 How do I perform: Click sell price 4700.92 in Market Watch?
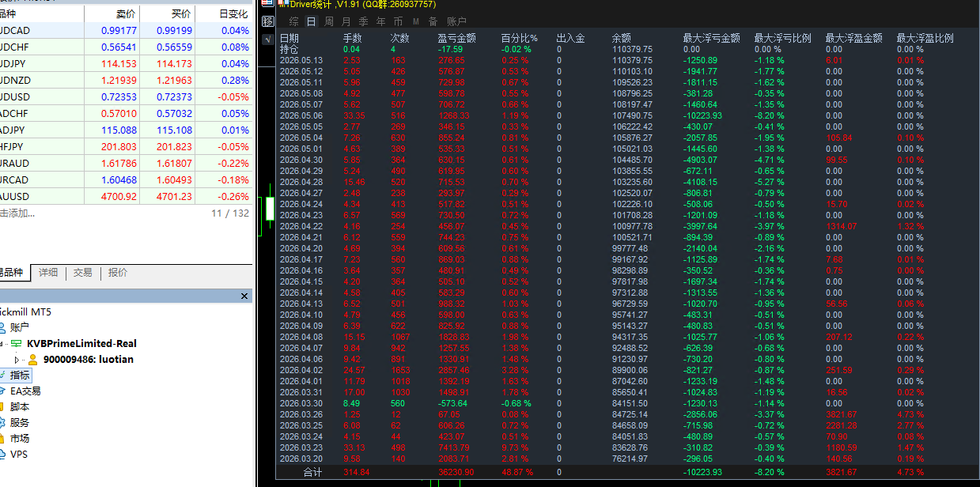119,196
